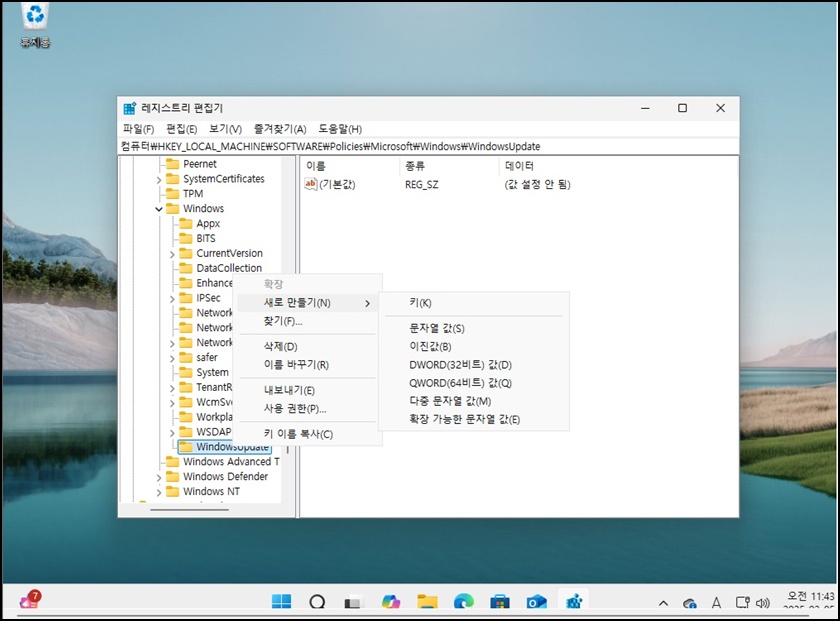Click the IME input mode A indicator
840x621 pixels.
tap(716, 603)
